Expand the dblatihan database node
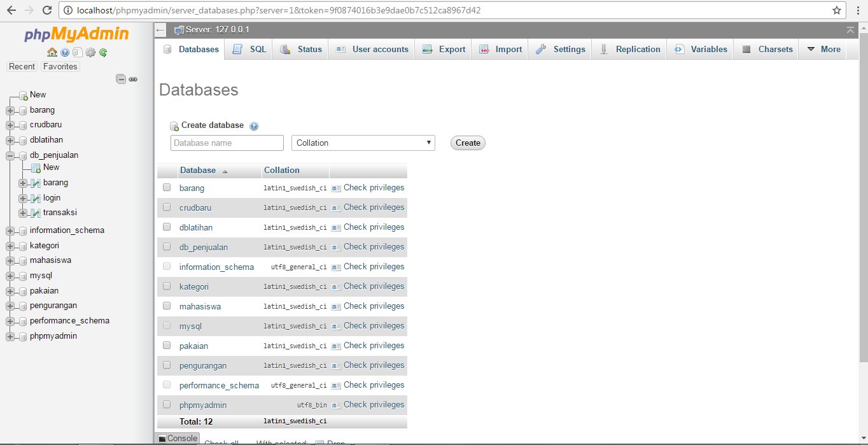868x445 pixels. pyautogui.click(x=10, y=141)
